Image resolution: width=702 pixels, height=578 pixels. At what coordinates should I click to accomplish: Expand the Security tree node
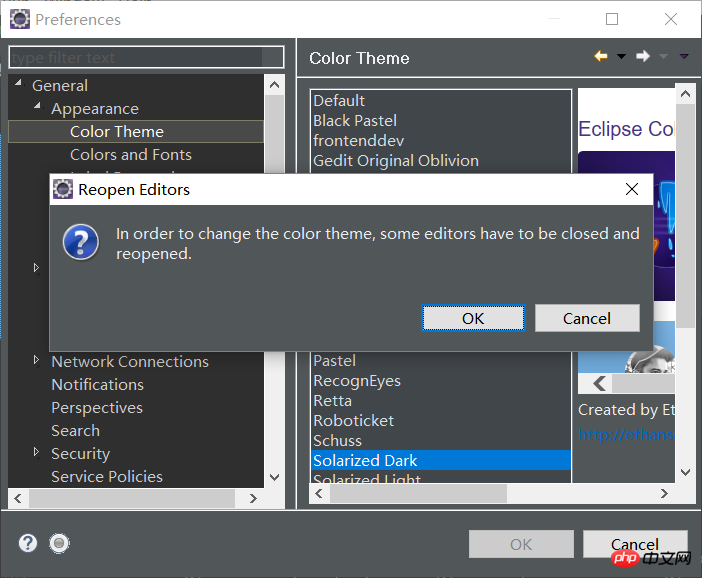pyautogui.click(x=36, y=452)
